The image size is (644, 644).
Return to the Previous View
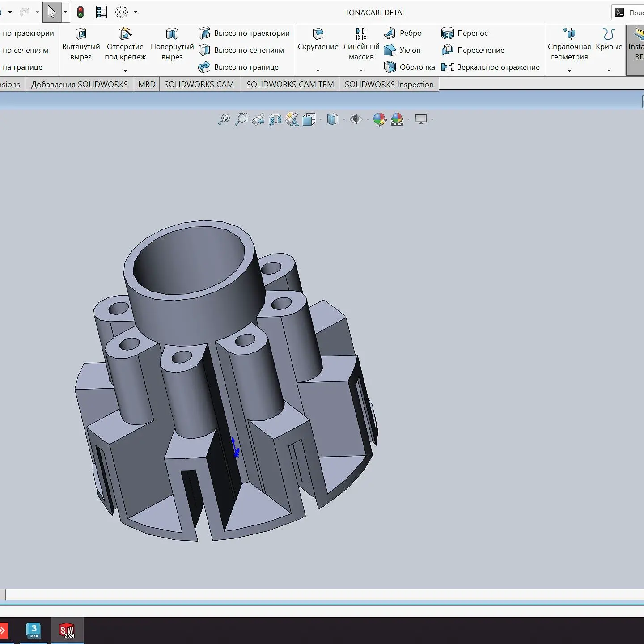pyautogui.click(x=258, y=119)
